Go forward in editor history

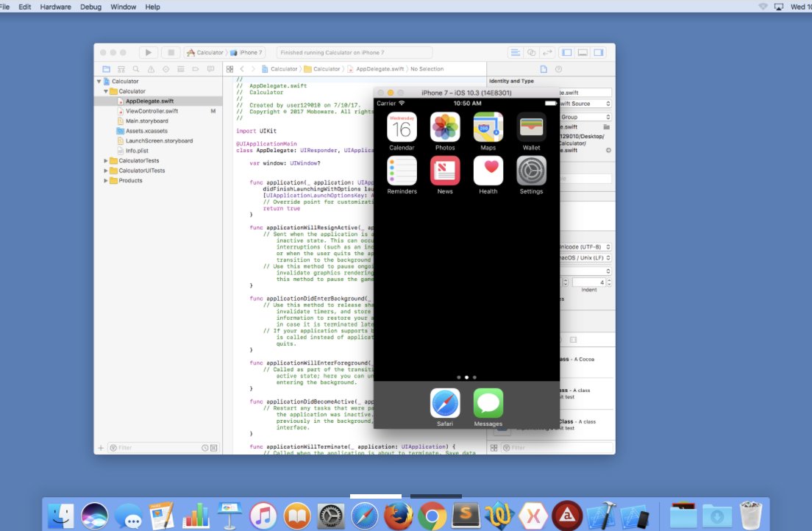tap(253, 69)
